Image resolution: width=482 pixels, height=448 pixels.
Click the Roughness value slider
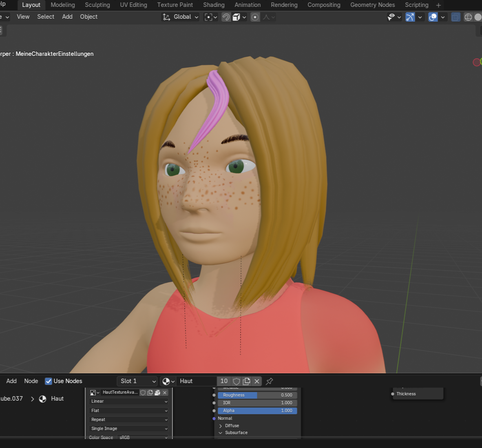(x=257, y=395)
